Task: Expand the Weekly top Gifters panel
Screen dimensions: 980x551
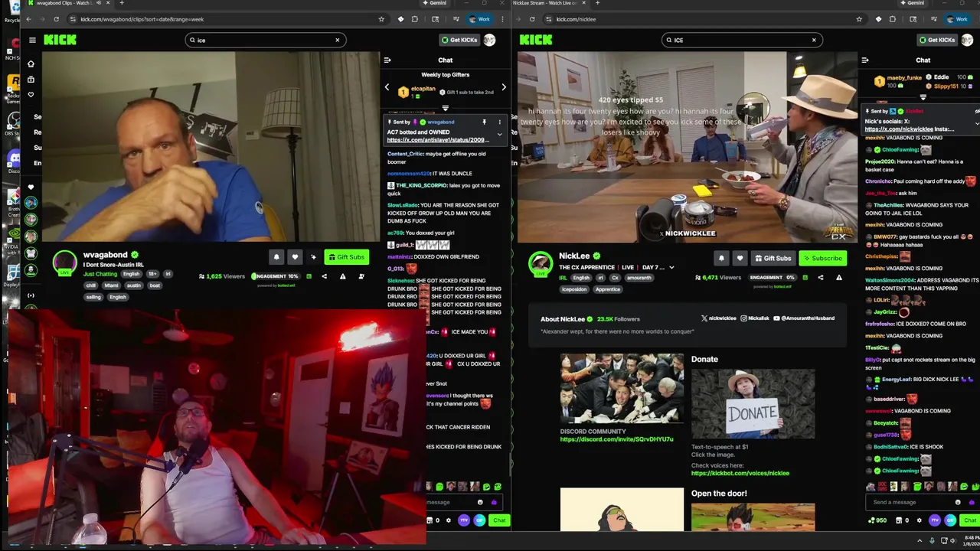Action: 445,108
